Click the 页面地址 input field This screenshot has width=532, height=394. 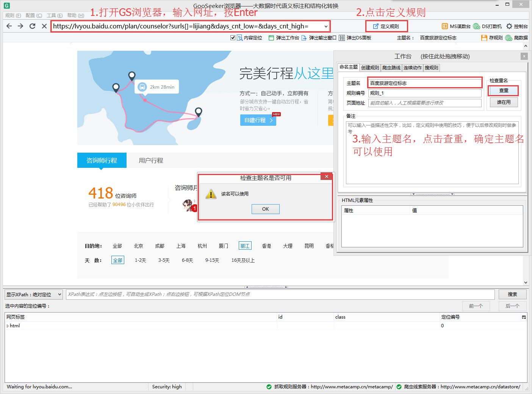[424, 103]
